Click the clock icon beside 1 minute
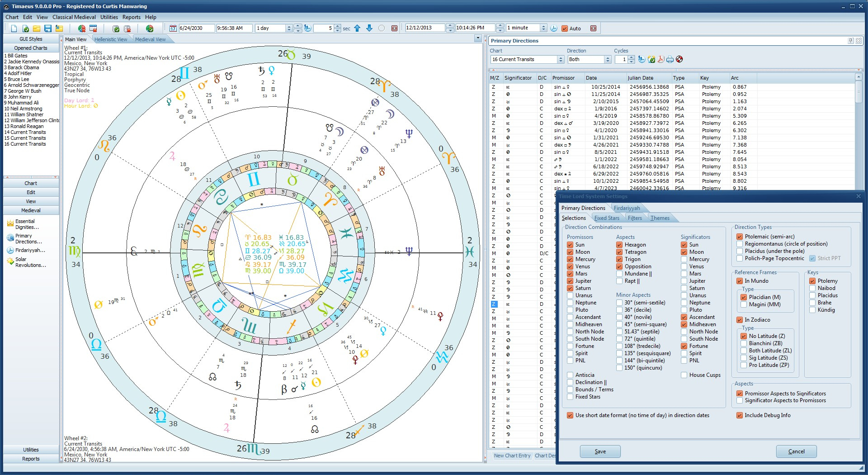 [554, 28]
